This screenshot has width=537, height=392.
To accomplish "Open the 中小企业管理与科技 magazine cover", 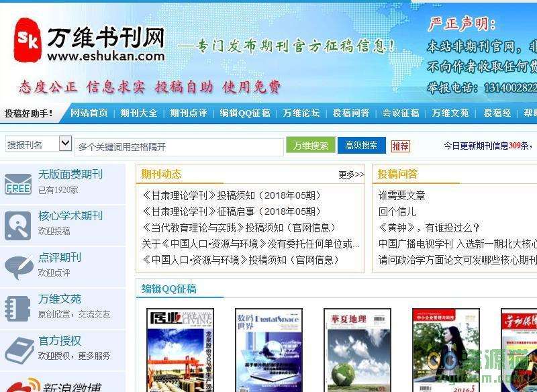I will (x=446, y=350).
